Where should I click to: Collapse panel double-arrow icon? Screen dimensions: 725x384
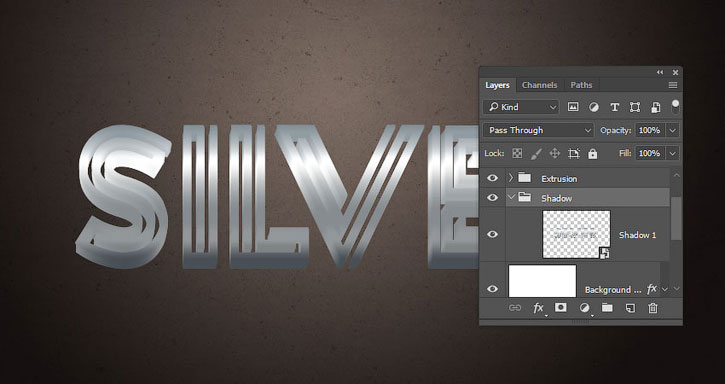coord(660,72)
